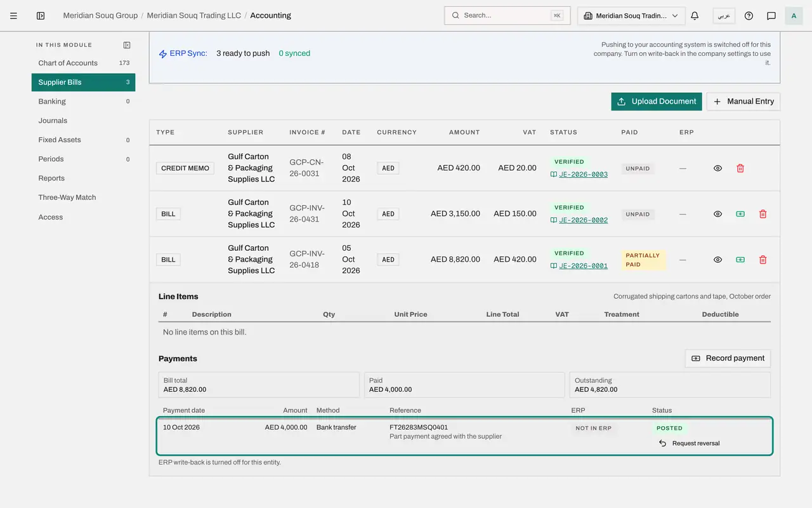Screen dimensions: 812x508
Task: Open the notifications bell
Action: pos(695,16)
